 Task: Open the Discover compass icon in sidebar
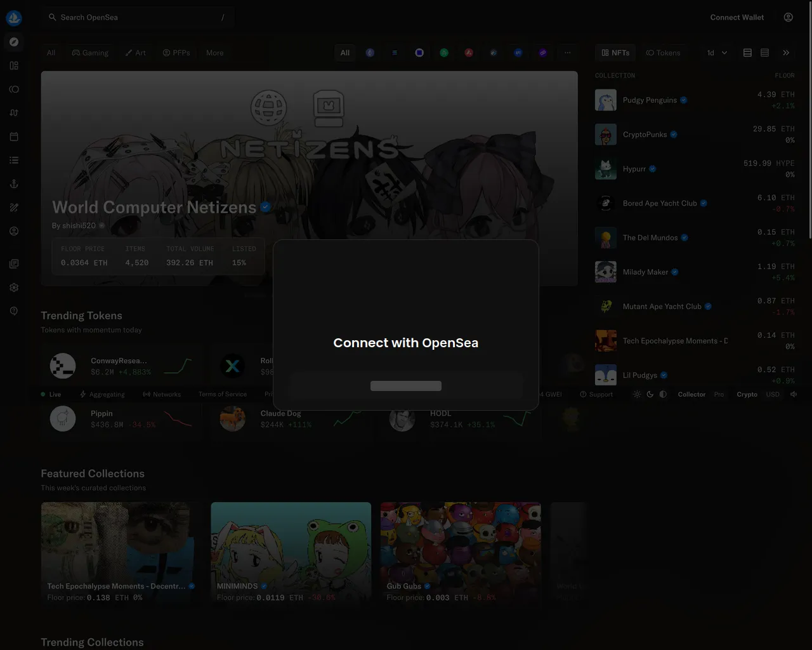coord(14,42)
